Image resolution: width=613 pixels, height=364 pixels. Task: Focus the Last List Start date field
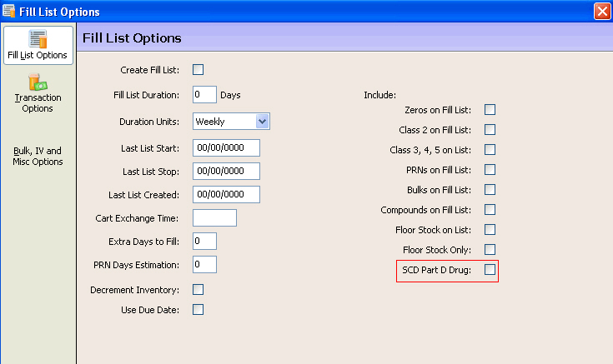(x=226, y=147)
